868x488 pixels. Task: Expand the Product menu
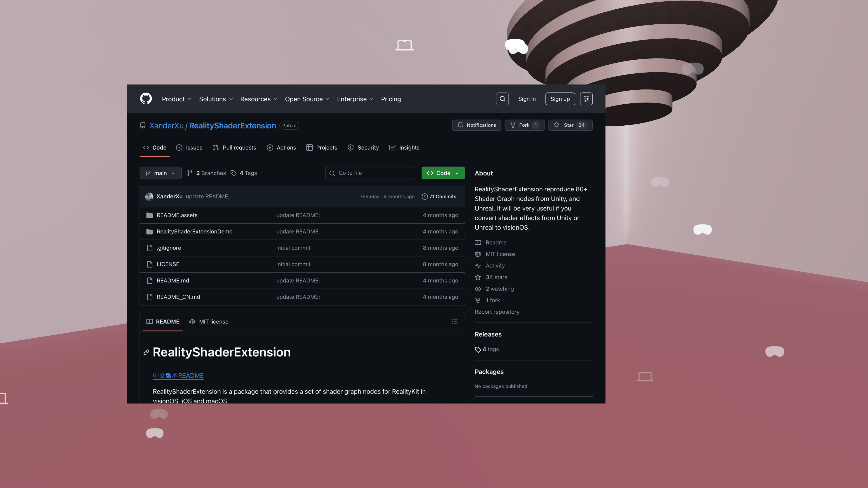[x=177, y=99]
